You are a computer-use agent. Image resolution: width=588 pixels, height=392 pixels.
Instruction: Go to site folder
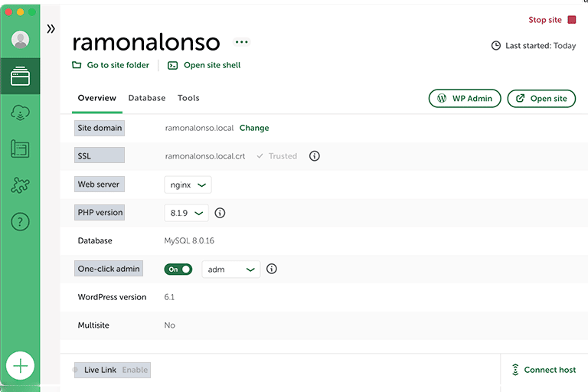click(110, 65)
